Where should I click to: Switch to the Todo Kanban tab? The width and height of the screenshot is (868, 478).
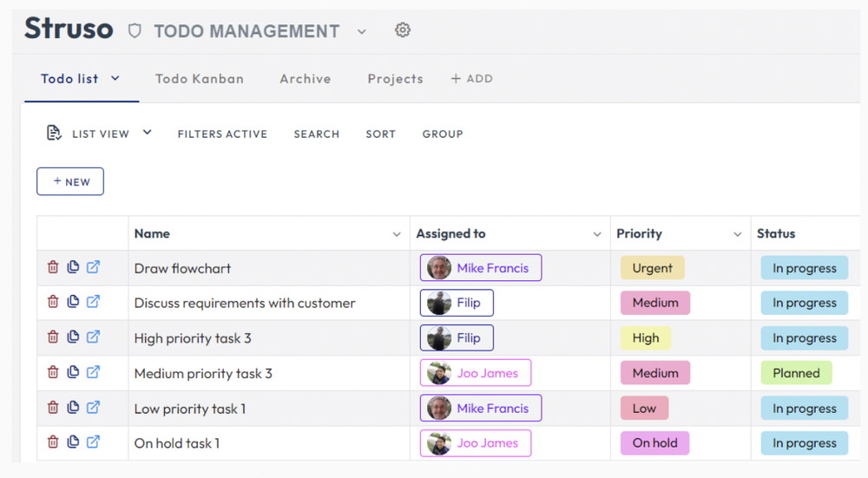click(x=200, y=79)
